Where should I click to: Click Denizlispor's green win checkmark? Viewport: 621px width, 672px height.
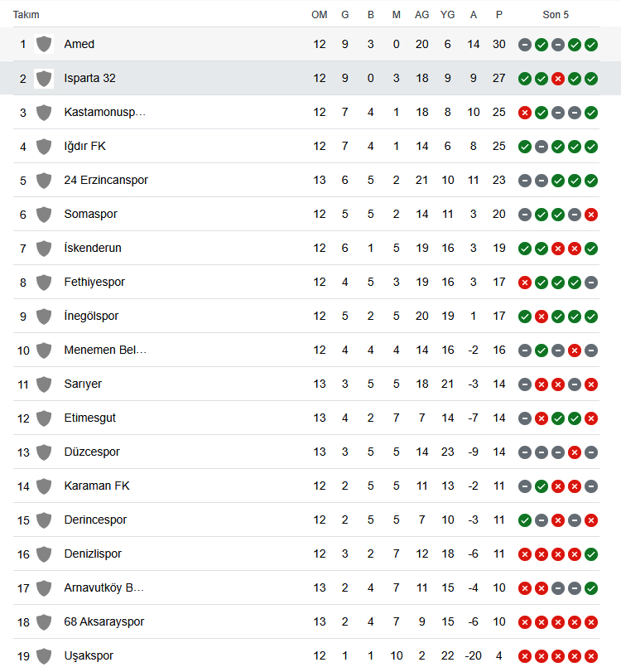pos(591,554)
